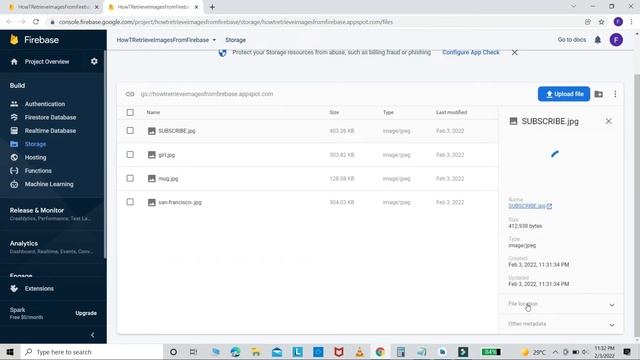Open notifications bell icon
Viewport: 640px width, 360px height.
(598, 40)
